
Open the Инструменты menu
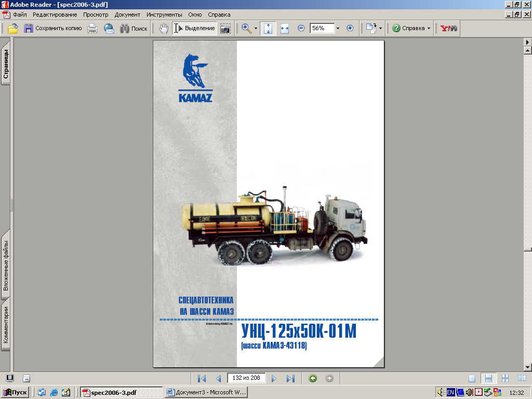[x=164, y=15]
